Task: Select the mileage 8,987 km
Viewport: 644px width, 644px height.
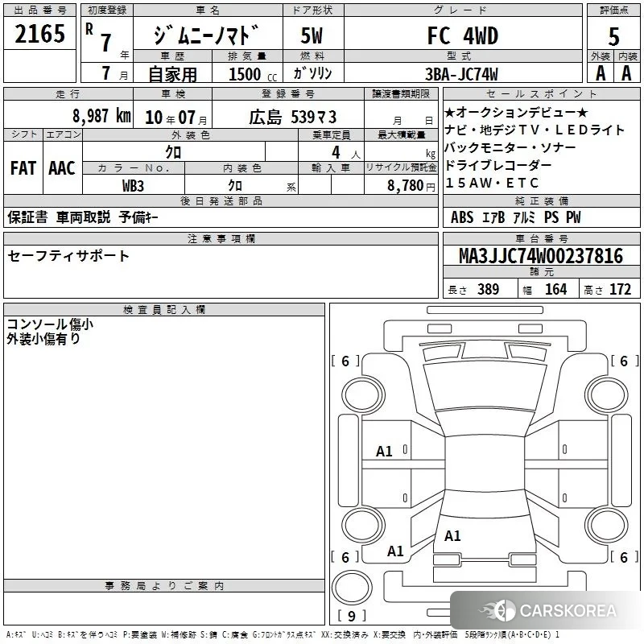Action: pos(101,116)
